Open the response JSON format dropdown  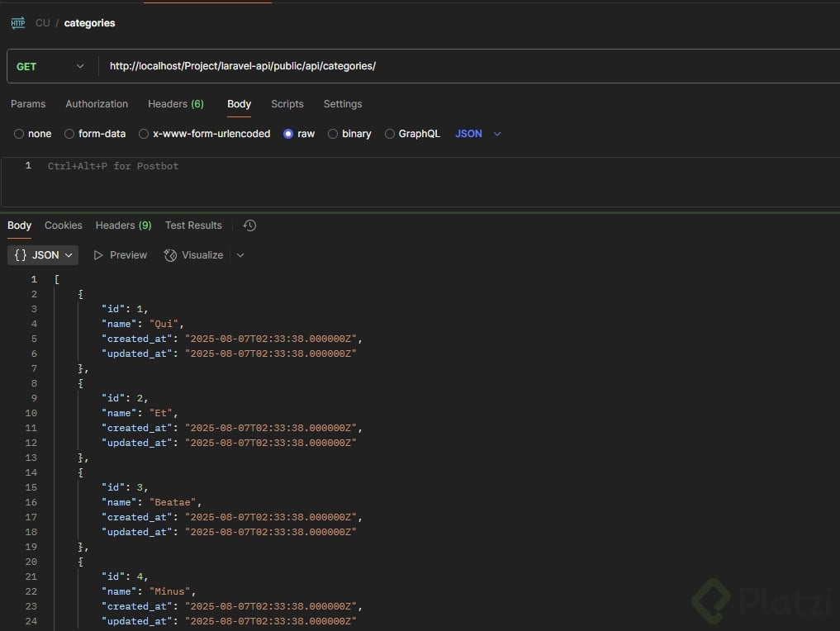(43, 255)
